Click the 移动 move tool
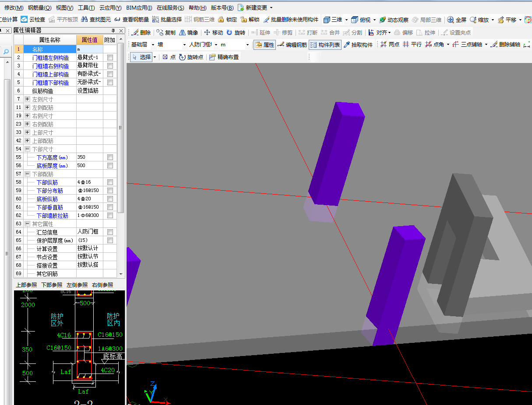Image resolution: width=532 pixels, height=405 pixels. click(x=214, y=32)
